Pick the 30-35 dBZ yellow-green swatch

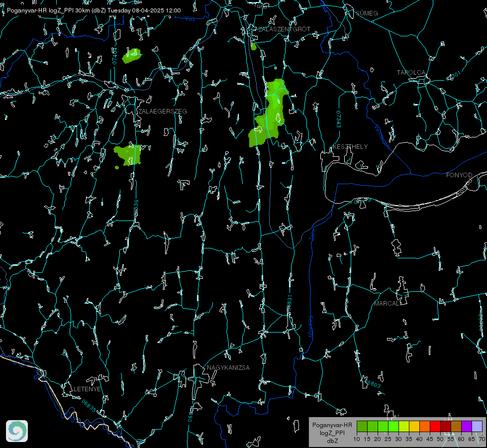click(x=404, y=426)
